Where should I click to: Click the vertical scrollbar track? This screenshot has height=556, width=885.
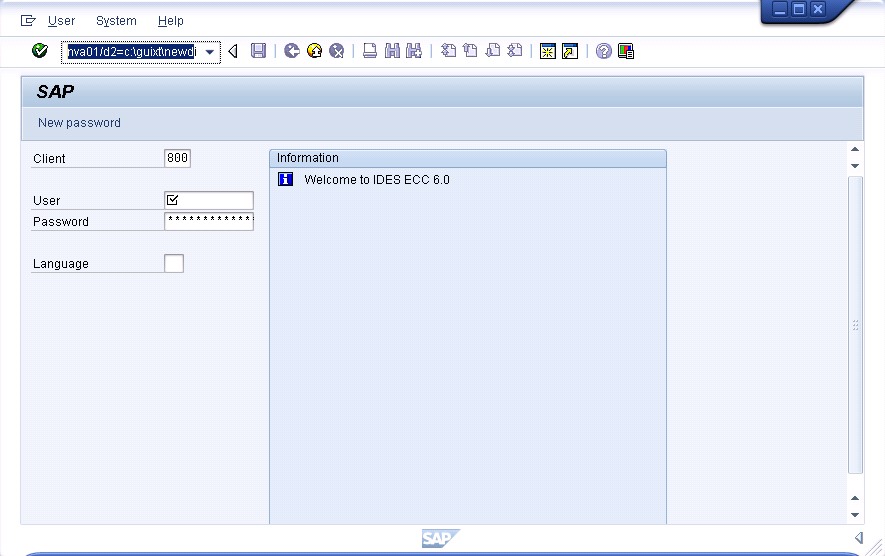coord(855,325)
